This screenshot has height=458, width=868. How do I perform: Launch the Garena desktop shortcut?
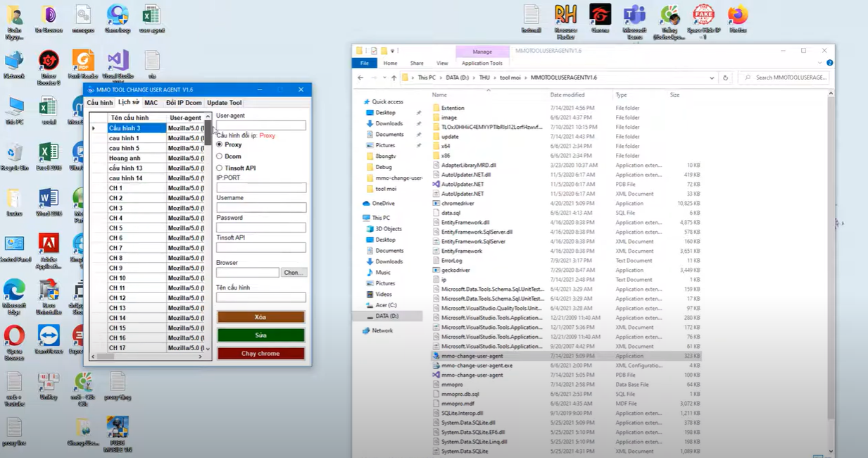point(600,16)
